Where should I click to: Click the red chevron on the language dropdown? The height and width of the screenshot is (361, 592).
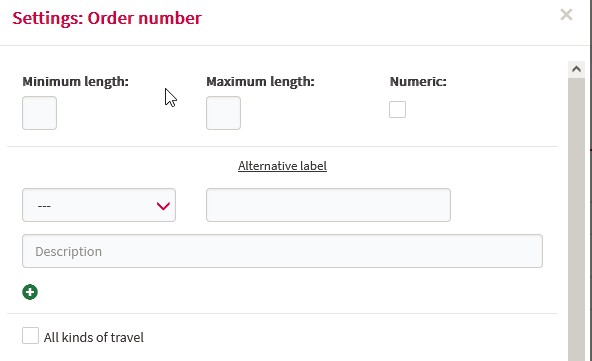(163, 206)
